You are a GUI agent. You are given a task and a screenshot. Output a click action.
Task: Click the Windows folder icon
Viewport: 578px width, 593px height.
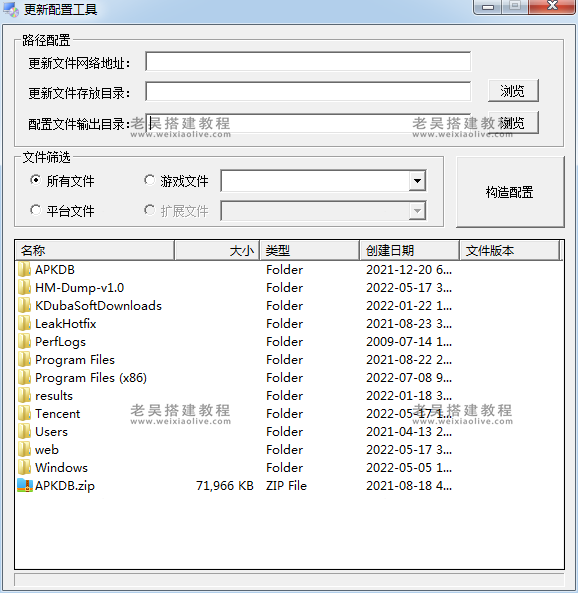coord(25,468)
